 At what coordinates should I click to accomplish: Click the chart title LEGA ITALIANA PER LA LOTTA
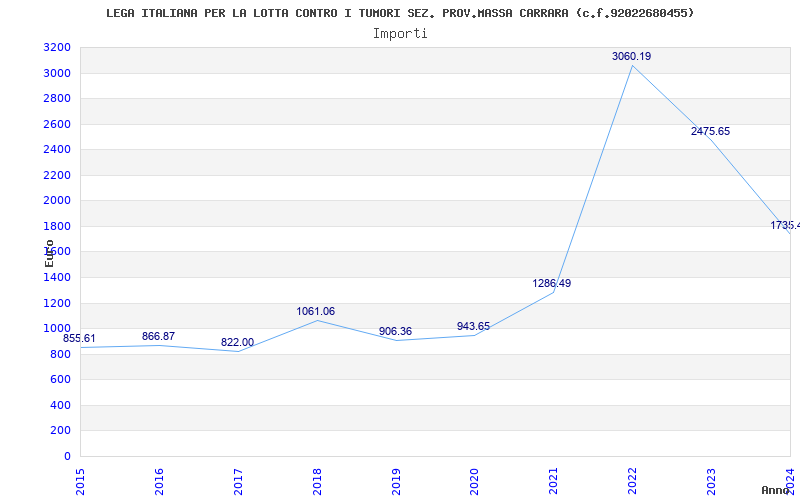pos(400,13)
